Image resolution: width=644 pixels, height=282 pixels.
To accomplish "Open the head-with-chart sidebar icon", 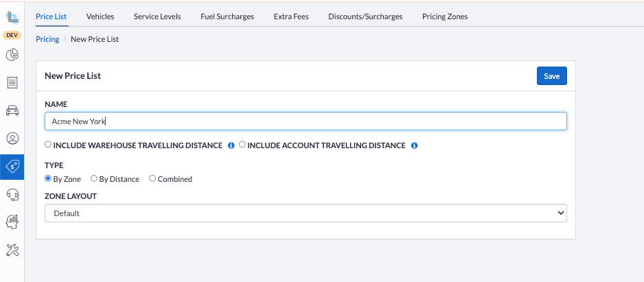I will coord(12,222).
